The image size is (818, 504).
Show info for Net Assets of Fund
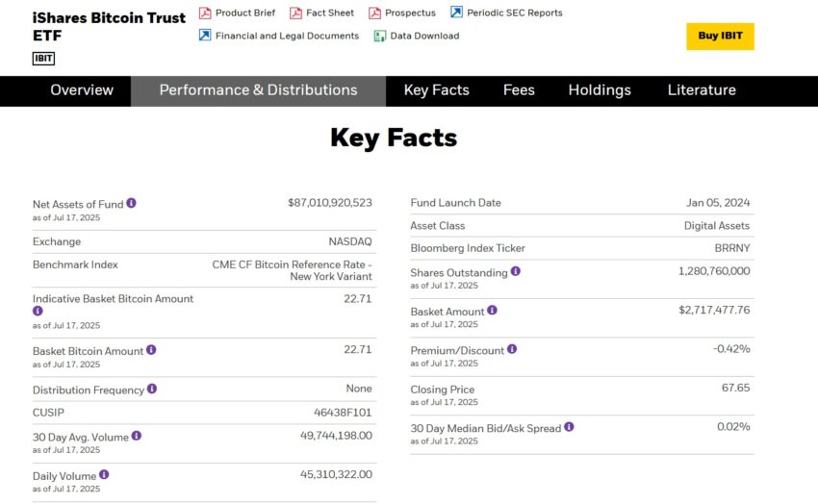pos(132,203)
